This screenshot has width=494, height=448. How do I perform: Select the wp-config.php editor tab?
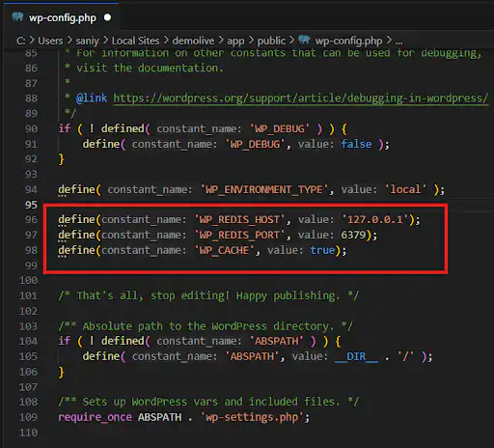(x=61, y=17)
